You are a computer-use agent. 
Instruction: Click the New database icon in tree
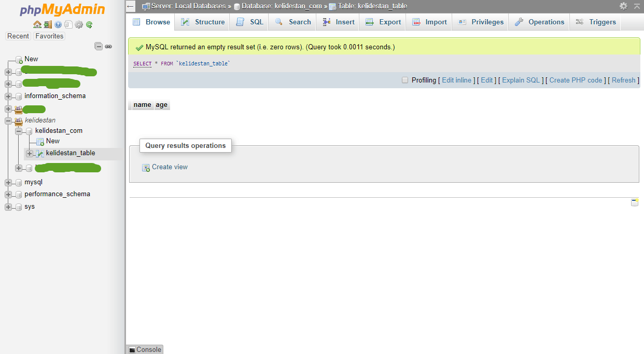pos(19,59)
